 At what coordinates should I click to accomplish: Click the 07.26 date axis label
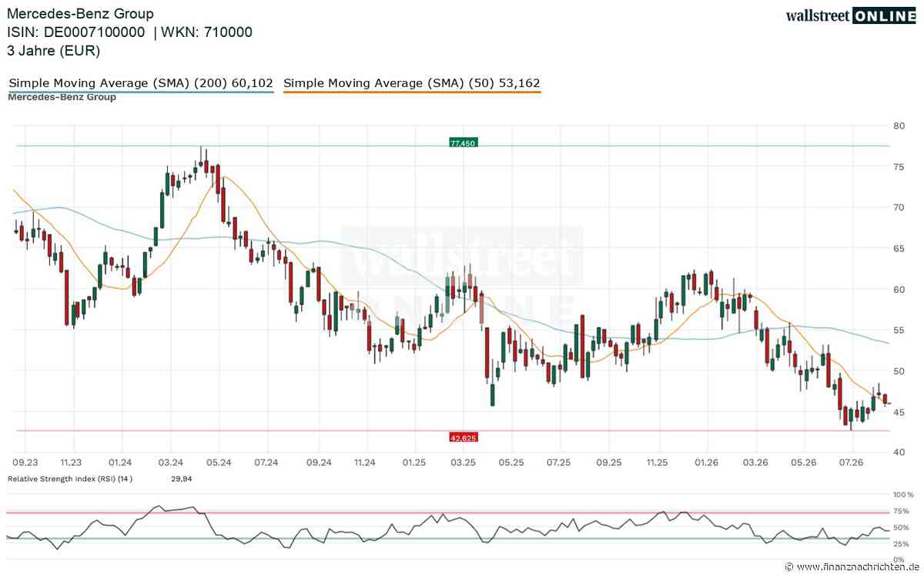[851, 462]
